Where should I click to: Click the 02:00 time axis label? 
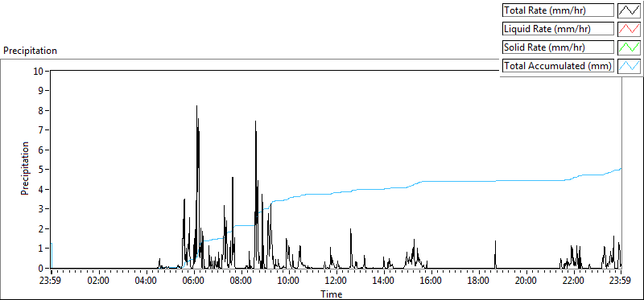[x=98, y=282]
